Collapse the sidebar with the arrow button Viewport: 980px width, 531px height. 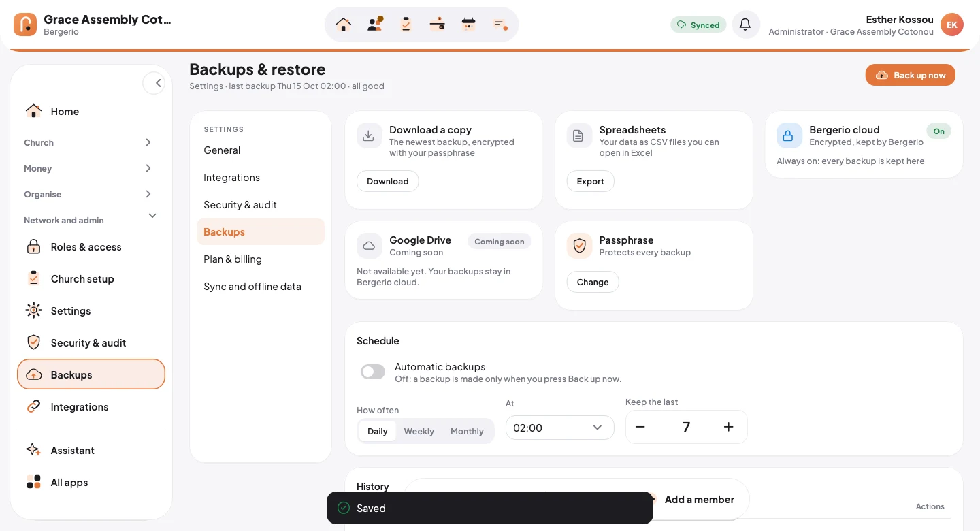(x=154, y=83)
